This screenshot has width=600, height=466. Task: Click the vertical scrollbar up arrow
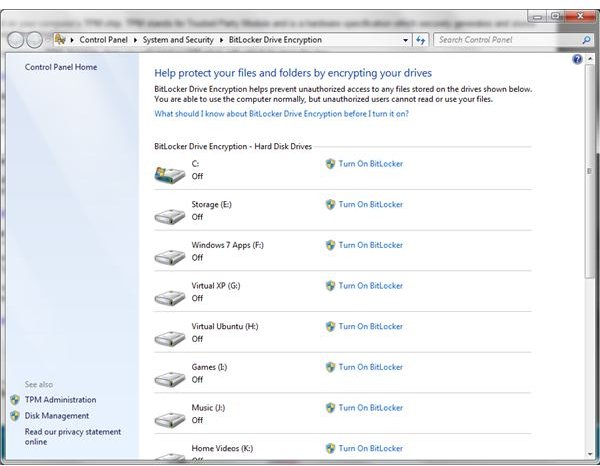point(590,59)
